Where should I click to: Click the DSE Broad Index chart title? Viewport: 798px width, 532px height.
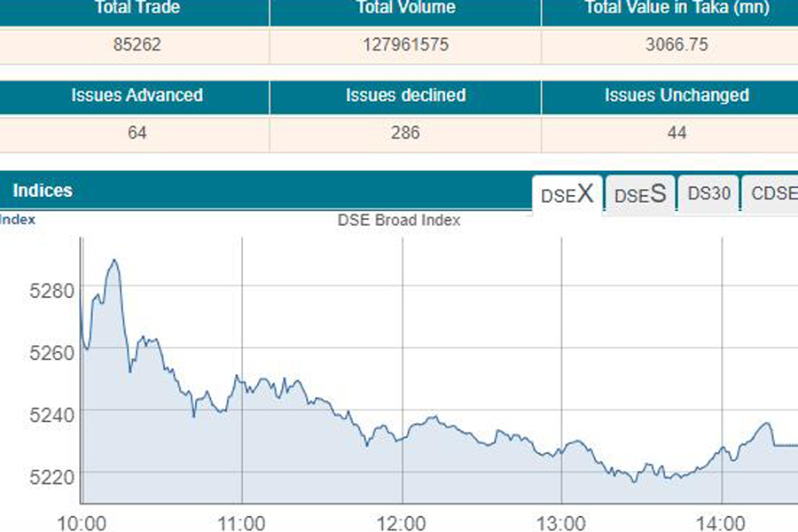[x=399, y=221]
